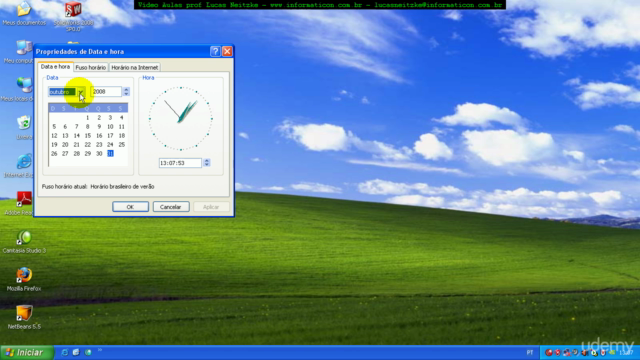Open the Iniciar start menu
The height and width of the screenshot is (360, 640).
(27, 353)
